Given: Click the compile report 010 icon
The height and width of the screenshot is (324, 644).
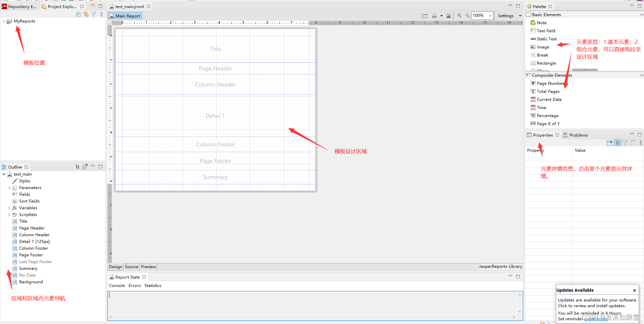Looking at the screenshot, I should coord(434,15).
